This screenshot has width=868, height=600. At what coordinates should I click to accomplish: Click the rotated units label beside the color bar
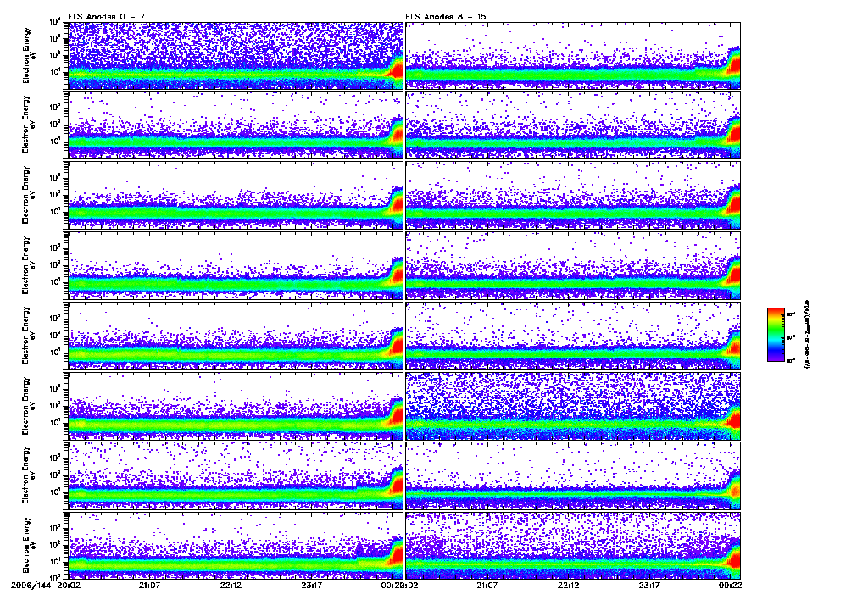click(x=806, y=335)
